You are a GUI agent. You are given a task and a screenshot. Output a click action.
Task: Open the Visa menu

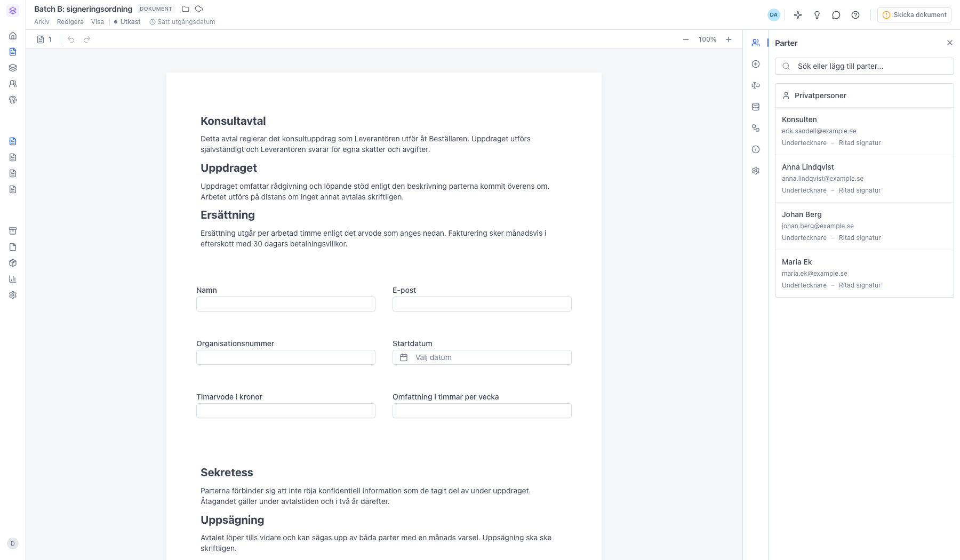[x=98, y=22]
